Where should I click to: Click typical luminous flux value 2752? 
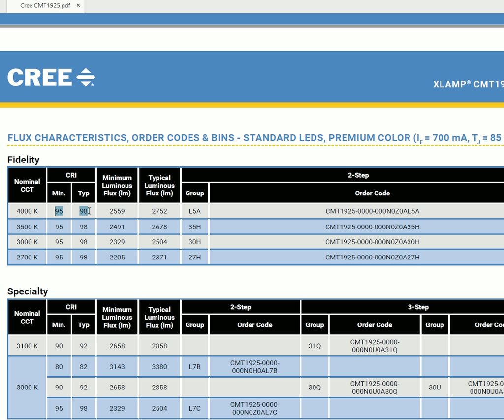coord(159,211)
